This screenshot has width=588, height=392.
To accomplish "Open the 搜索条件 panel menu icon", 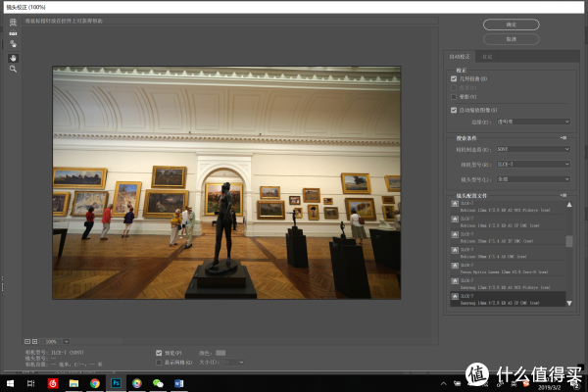I will (x=563, y=138).
